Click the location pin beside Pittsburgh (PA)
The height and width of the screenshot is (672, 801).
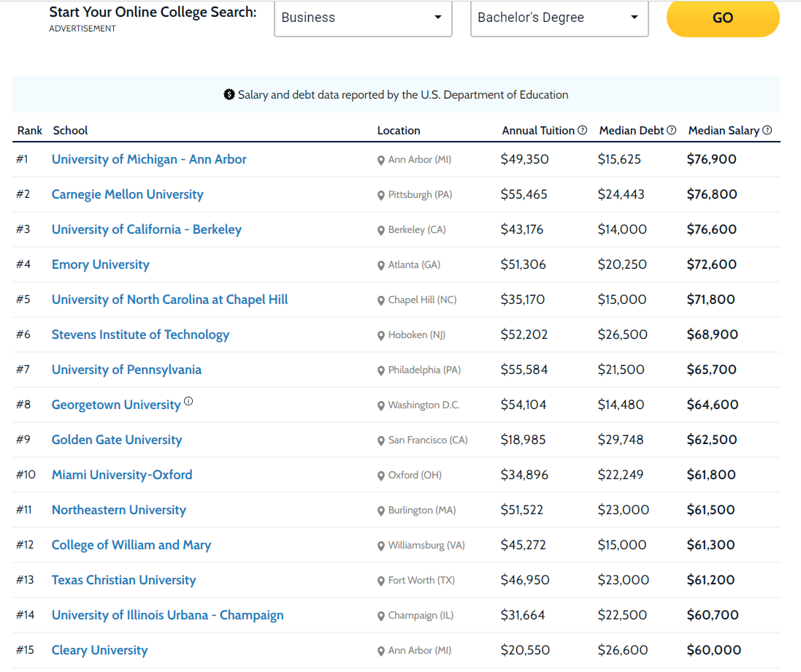click(x=381, y=196)
